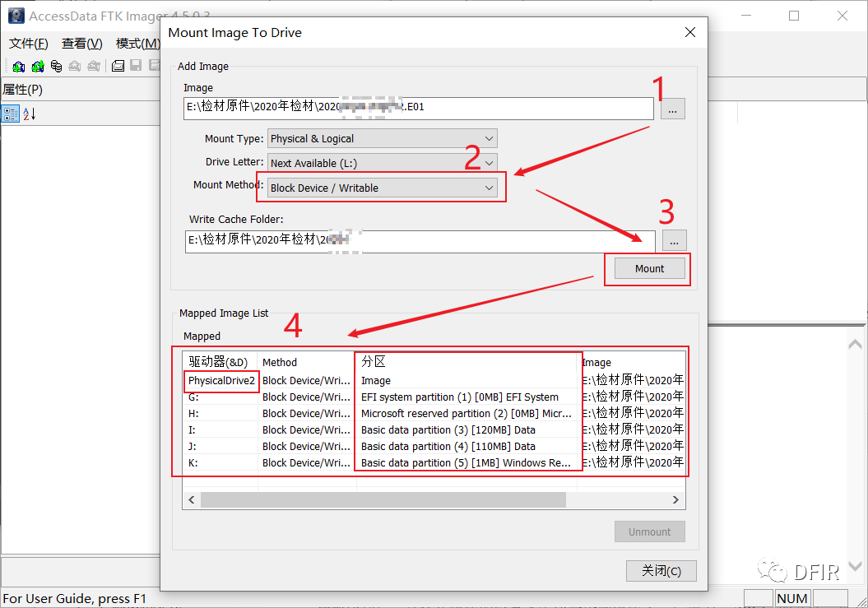The image size is (868, 608).
Task: Click the 属性(P) panel header
Action: click(81, 89)
